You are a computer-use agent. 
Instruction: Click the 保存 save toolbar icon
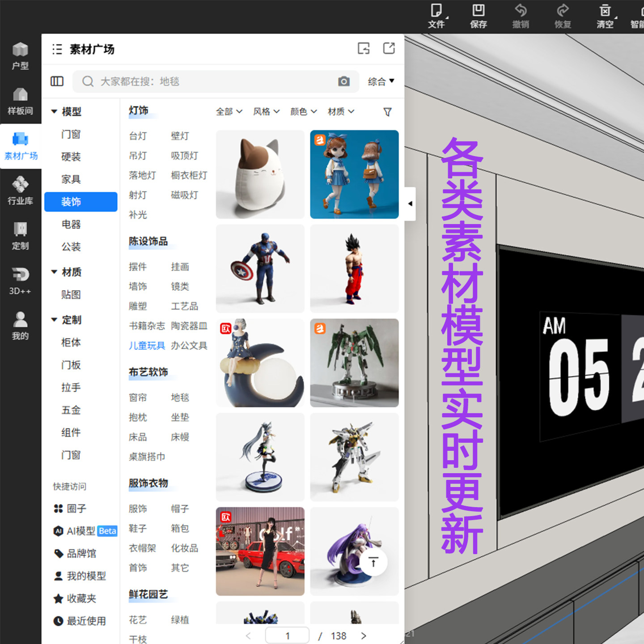coord(479,17)
